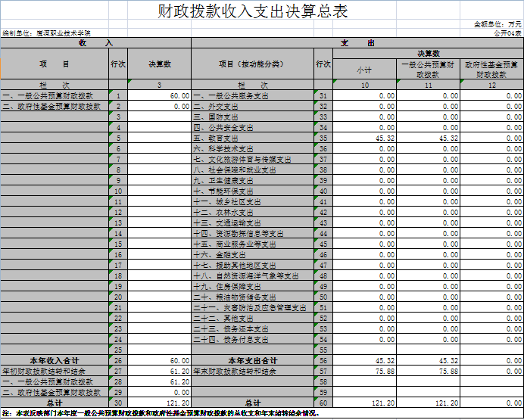524x420 pixels.
Task: Click the 金额单位：万元 text
Action: click(x=497, y=25)
